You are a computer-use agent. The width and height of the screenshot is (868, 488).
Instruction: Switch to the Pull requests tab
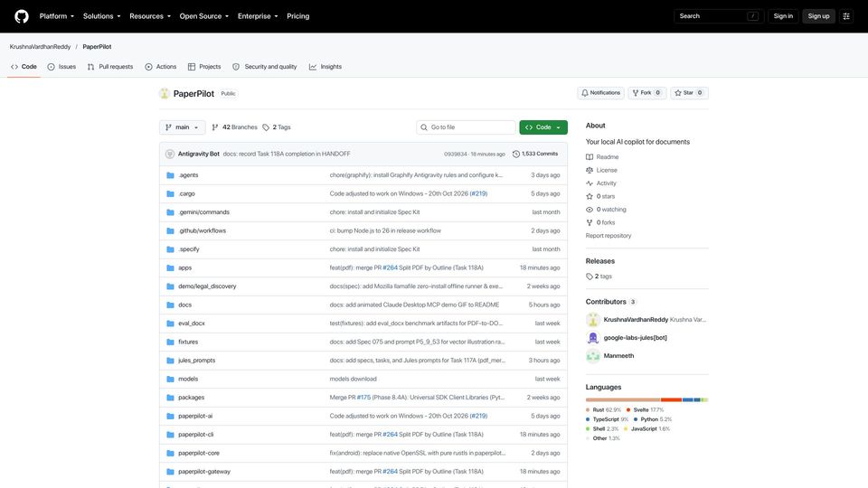(110, 66)
